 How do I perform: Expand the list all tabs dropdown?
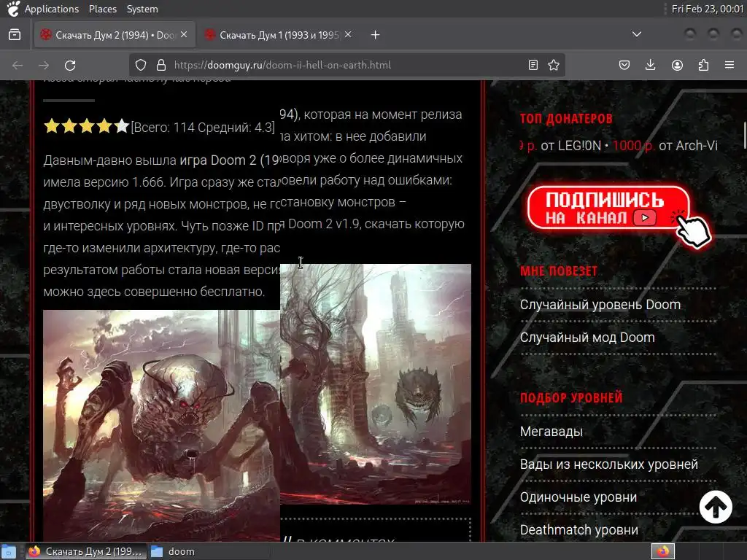coord(636,34)
